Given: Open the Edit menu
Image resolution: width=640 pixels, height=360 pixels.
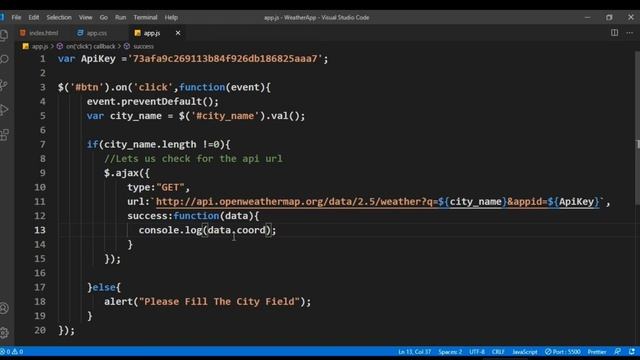Looking at the screenshot, I should click(x=33, y=18).
